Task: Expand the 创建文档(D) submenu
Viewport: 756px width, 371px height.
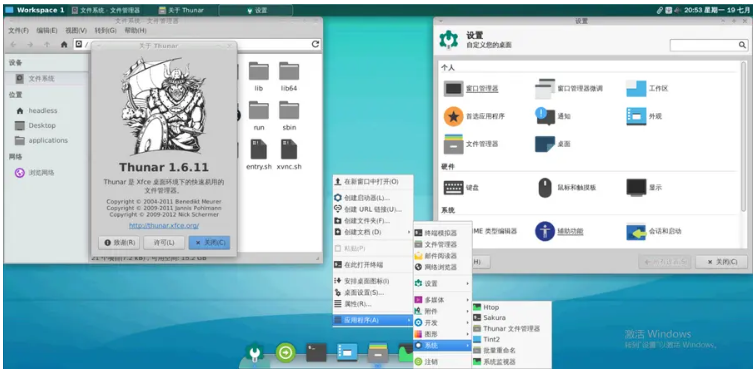Action: point(373,233)
